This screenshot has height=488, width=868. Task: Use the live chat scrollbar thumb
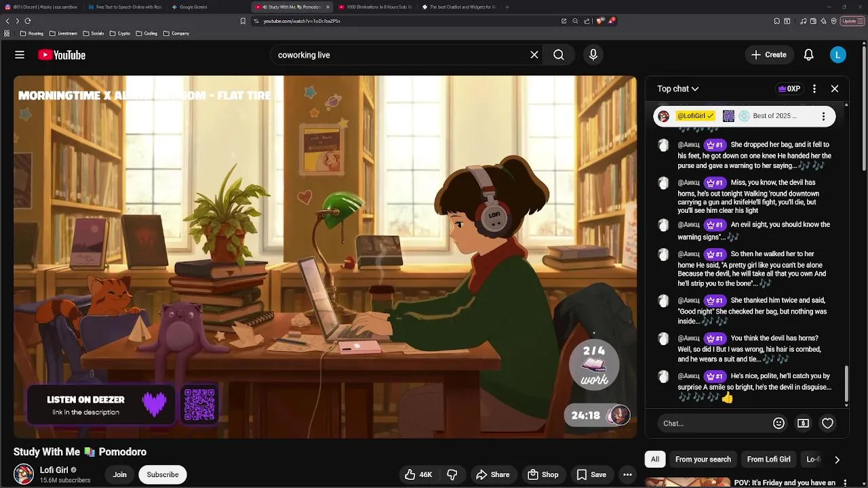click(x=846, y=386)
